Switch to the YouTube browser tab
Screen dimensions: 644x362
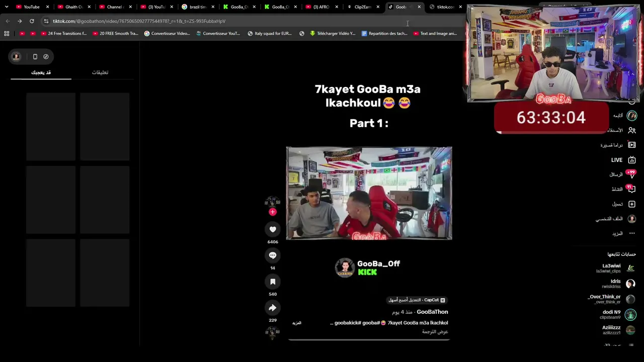coord(32,7)
